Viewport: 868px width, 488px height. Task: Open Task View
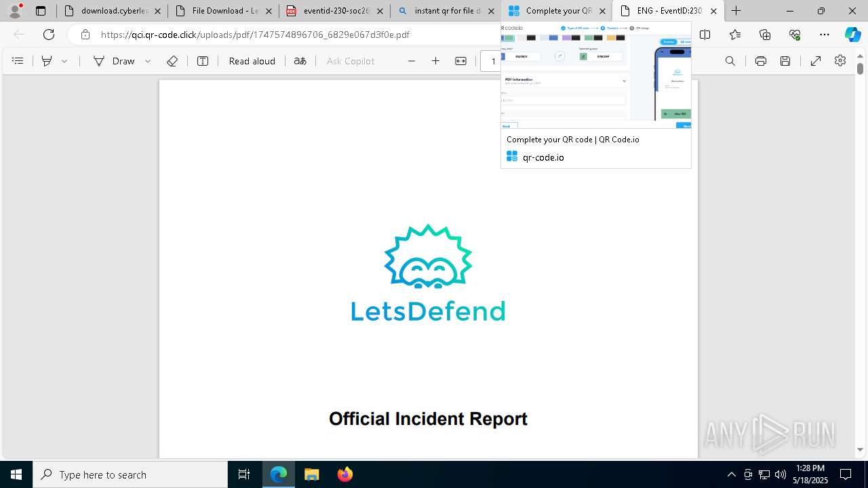(x=244, y=474)
